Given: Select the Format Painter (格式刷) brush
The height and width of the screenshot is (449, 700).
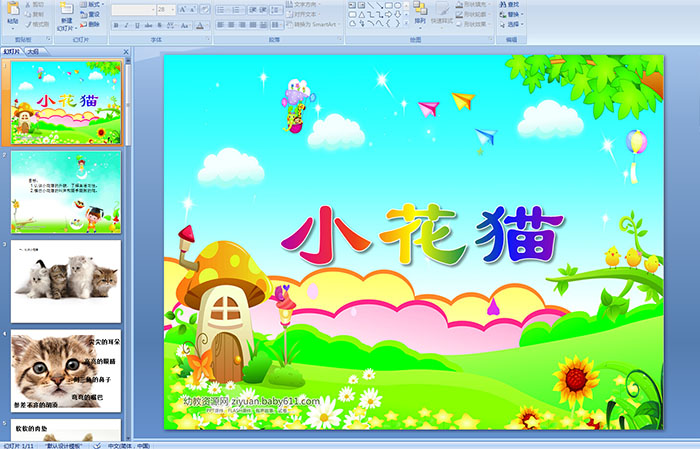Looking at the screenshot, I should pos(37,25).
